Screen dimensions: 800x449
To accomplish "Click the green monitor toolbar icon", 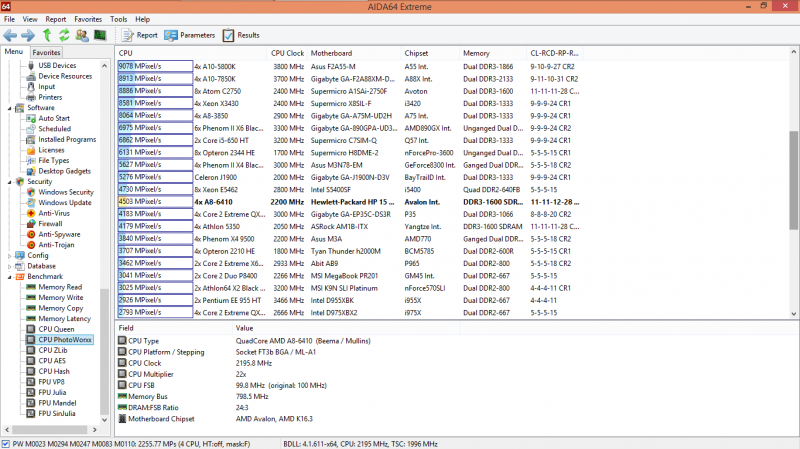I will (100, 35).
